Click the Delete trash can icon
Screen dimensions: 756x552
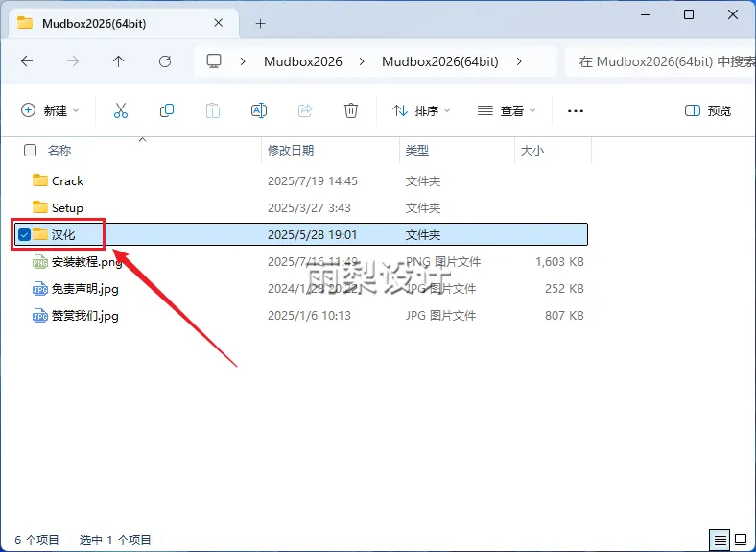[x=351, y=110]
